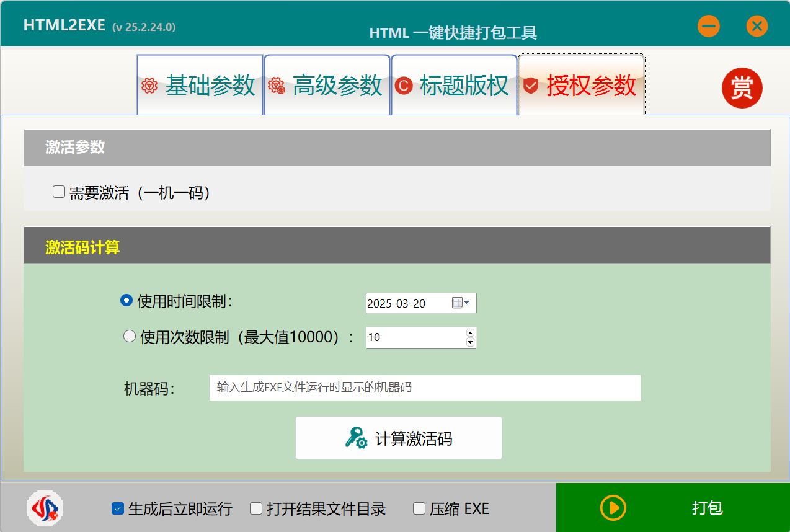
Task: Switch to 基础参数 tab
Action: coord(200,85)
